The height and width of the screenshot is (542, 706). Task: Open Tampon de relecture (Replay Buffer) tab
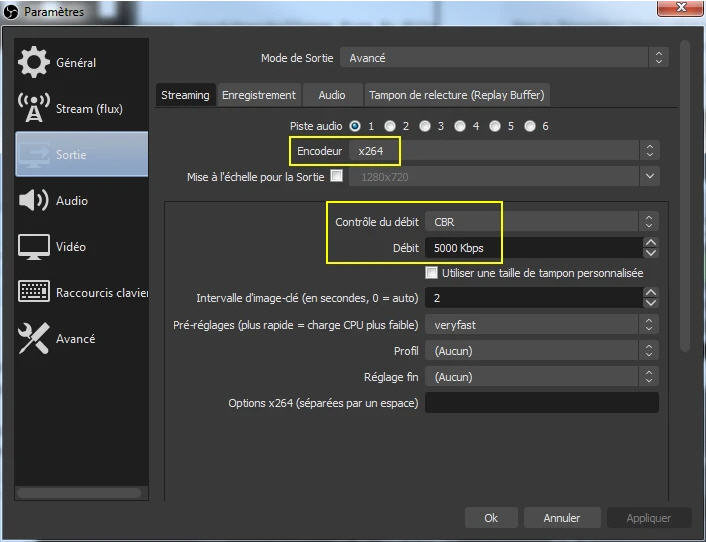[x=457, y=95]
